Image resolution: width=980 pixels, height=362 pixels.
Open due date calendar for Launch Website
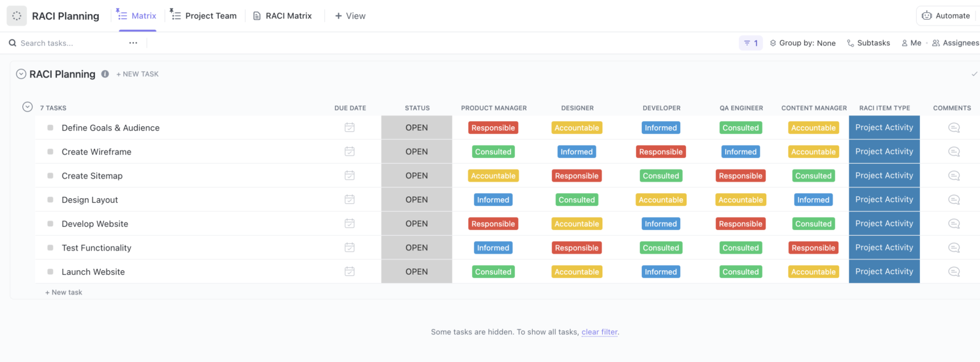tap(350, 271)
